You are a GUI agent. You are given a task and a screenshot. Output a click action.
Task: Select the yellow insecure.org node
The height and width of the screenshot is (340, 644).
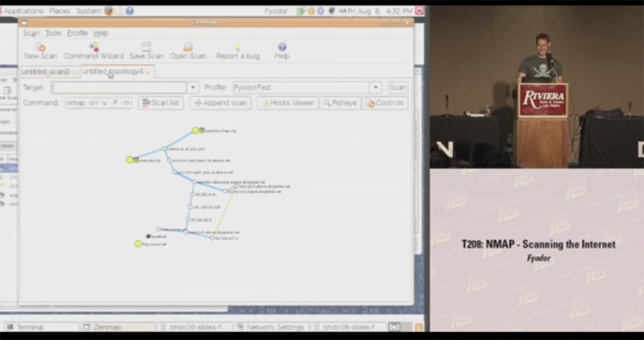tap(130, 160)
